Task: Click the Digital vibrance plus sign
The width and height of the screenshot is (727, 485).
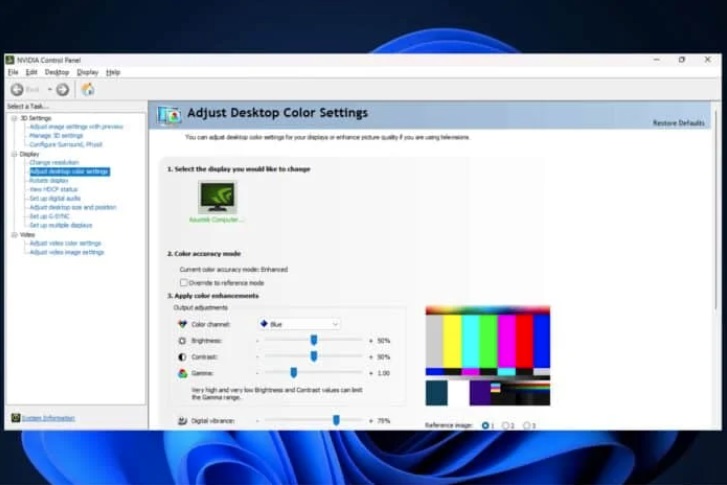Action: pyautogui.click(x=370, y=421)
